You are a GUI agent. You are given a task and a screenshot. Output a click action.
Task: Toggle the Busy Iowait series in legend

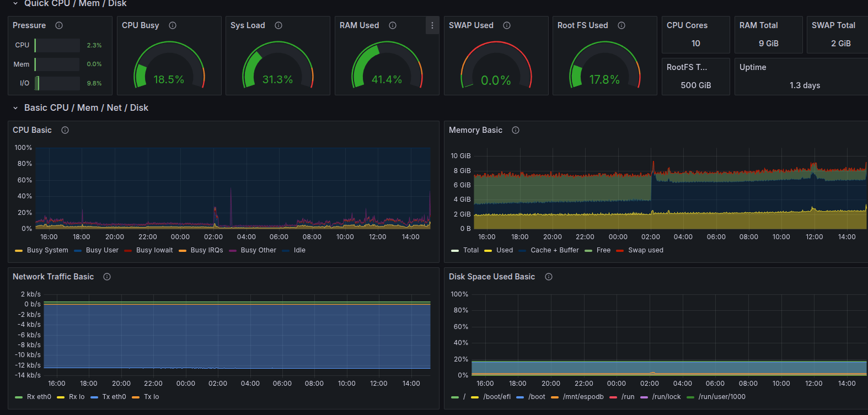[154, 250]
